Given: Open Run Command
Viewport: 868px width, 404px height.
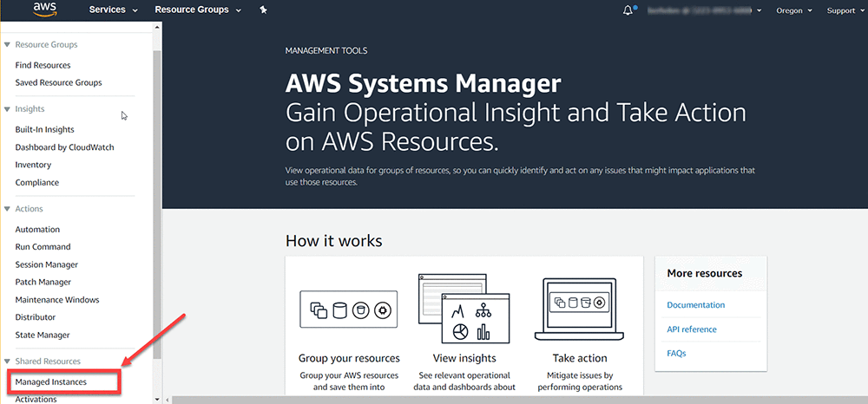Looking at the screenshot, I should [43, 247].
